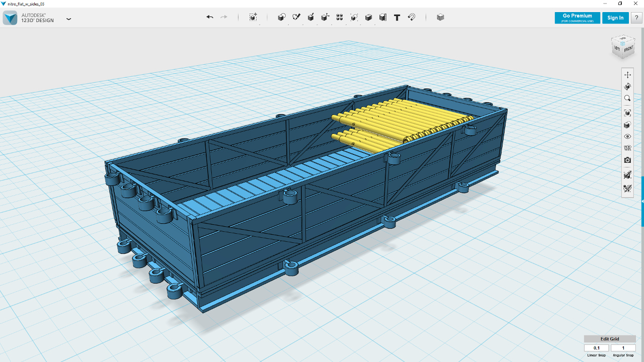Select the Pan navigation tool
The height and width of the screenshot is (362, 644).
tap(627, 75)
